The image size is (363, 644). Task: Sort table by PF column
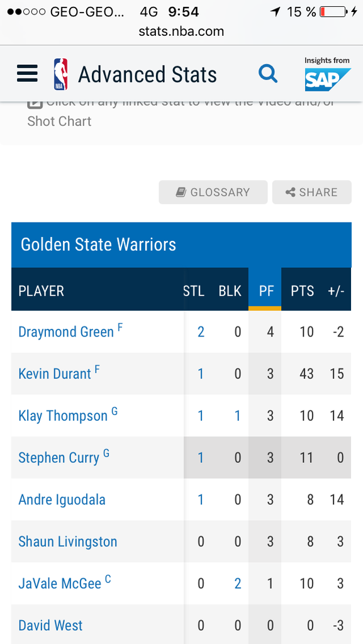coord(265,291)
